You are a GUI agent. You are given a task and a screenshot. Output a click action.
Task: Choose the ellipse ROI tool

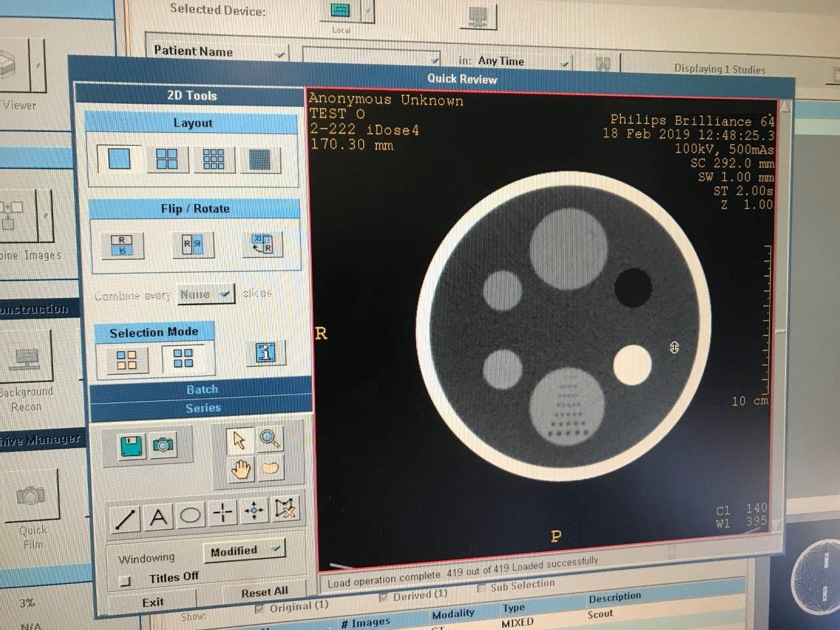190,514
